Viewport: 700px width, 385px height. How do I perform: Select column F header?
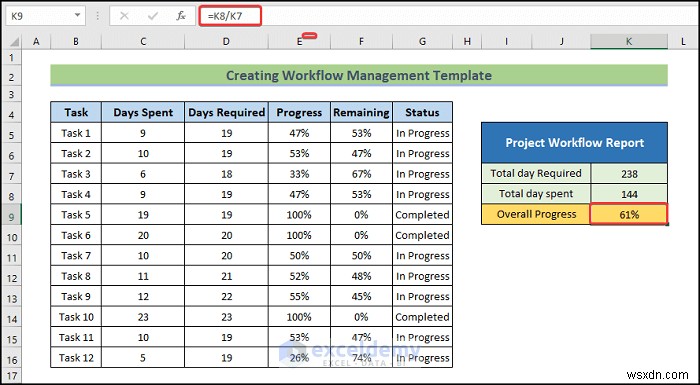361,42
